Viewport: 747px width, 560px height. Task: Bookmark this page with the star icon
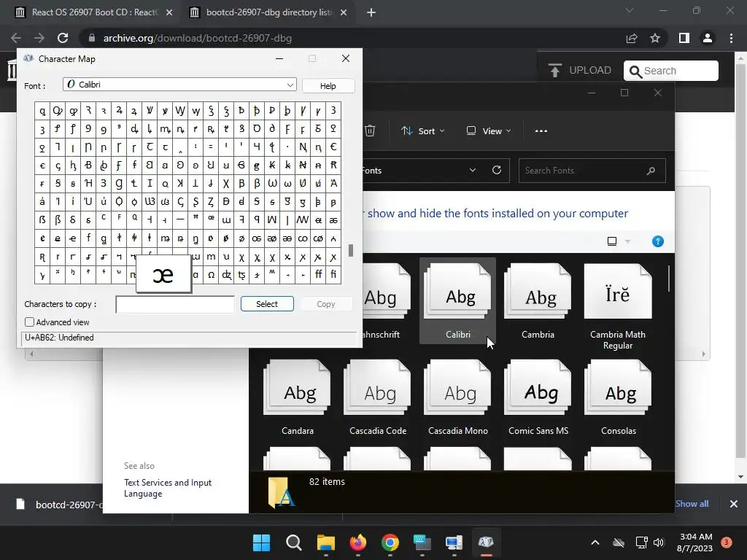[655, 38]
